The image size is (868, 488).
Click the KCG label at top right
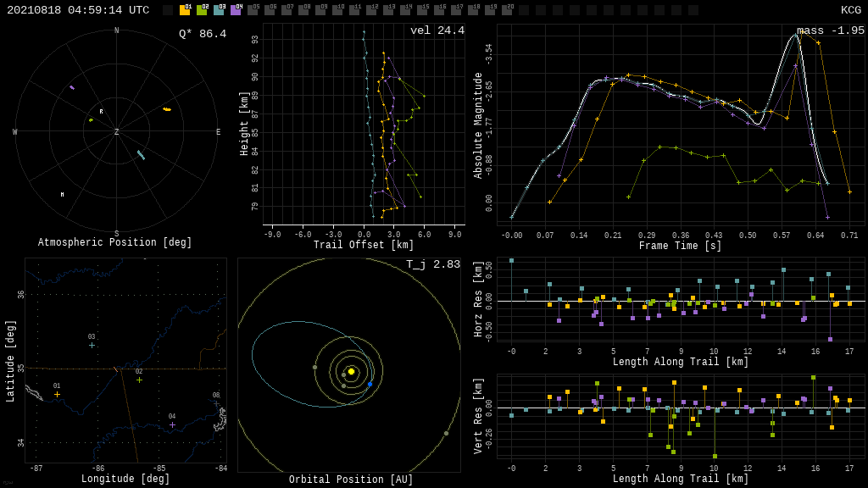point(850,10)
